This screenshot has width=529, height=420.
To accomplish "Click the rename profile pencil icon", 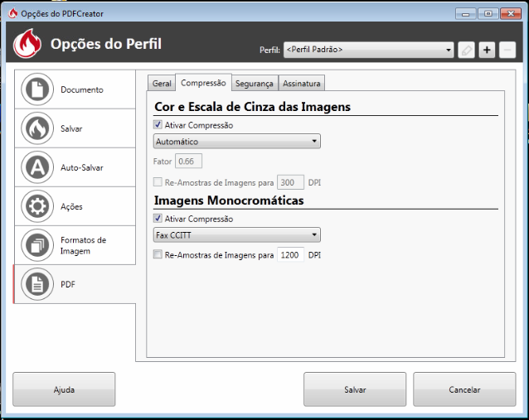I will point(466,51).
